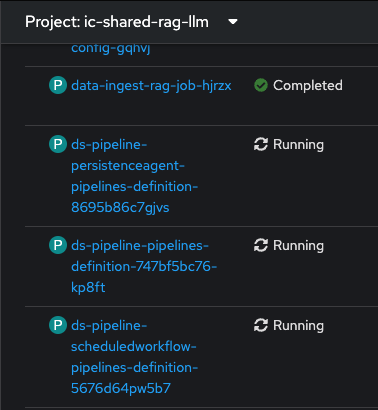Click the sync icon in the scheduledworkflow row
This screenshot has height=410, width=378.
tap(261, 325)
